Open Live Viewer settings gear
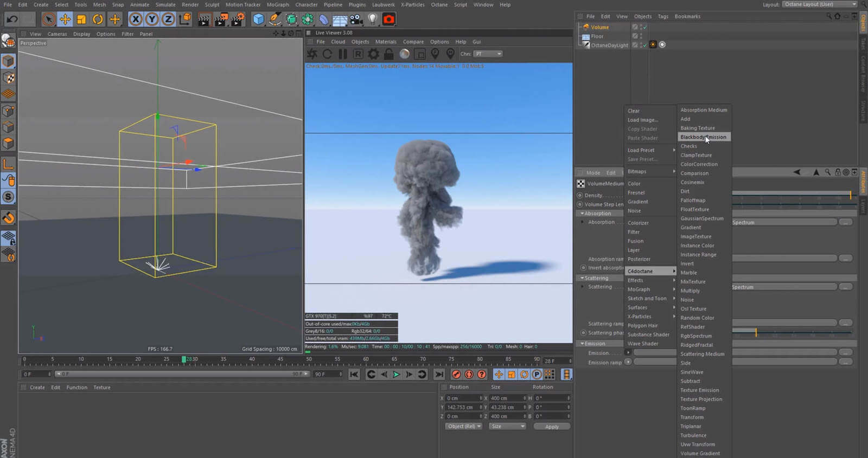The height and width of the screenshot is (458, 868). pos(374,54)
